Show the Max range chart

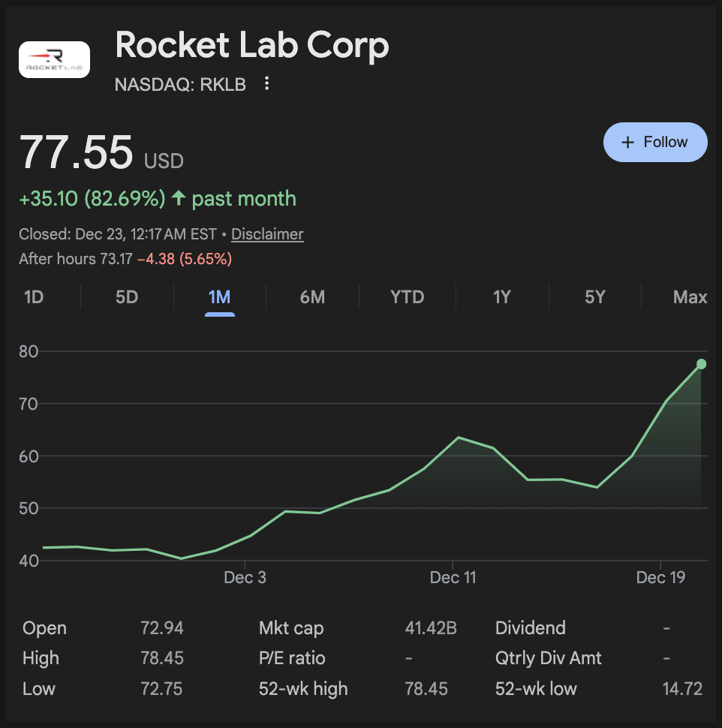690,297
